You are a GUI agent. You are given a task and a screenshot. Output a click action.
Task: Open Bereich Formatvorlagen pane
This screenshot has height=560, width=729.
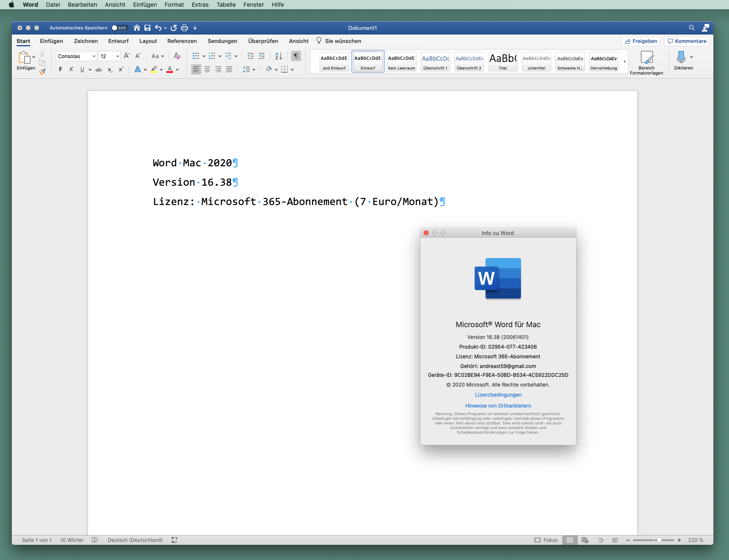point(646,63)
